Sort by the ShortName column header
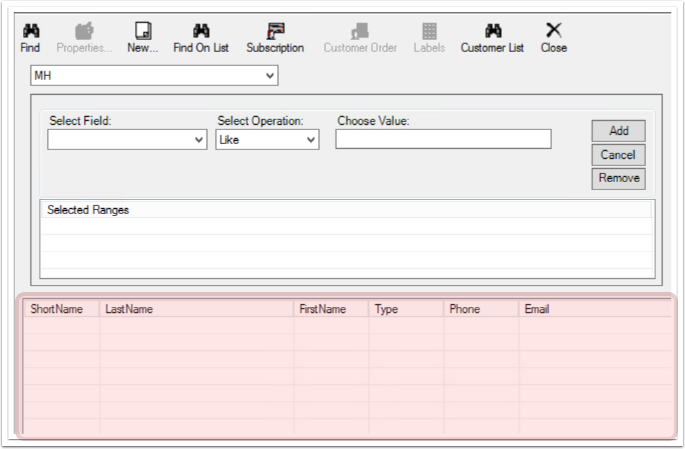This screenshot has width=685, height=449. 61,309
